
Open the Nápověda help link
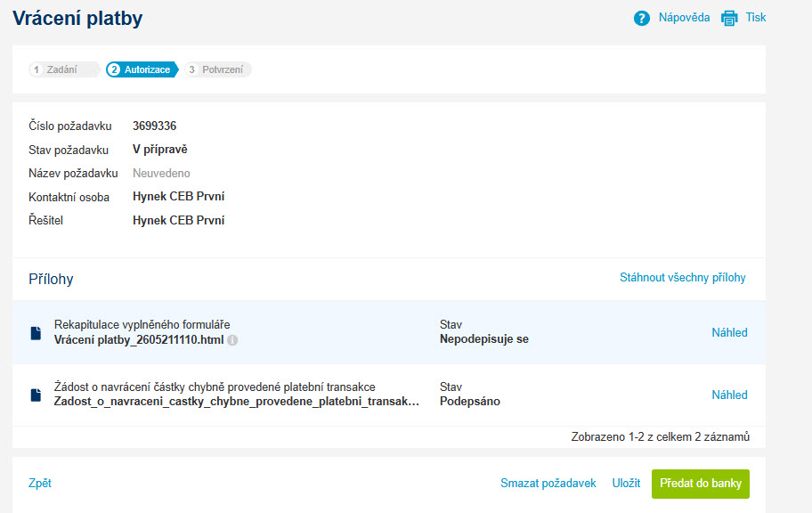[x=684, y=18]
